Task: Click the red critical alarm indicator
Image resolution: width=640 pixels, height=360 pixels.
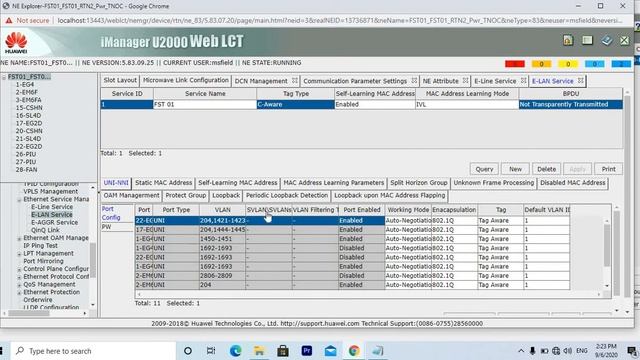Action: [514, 64]
